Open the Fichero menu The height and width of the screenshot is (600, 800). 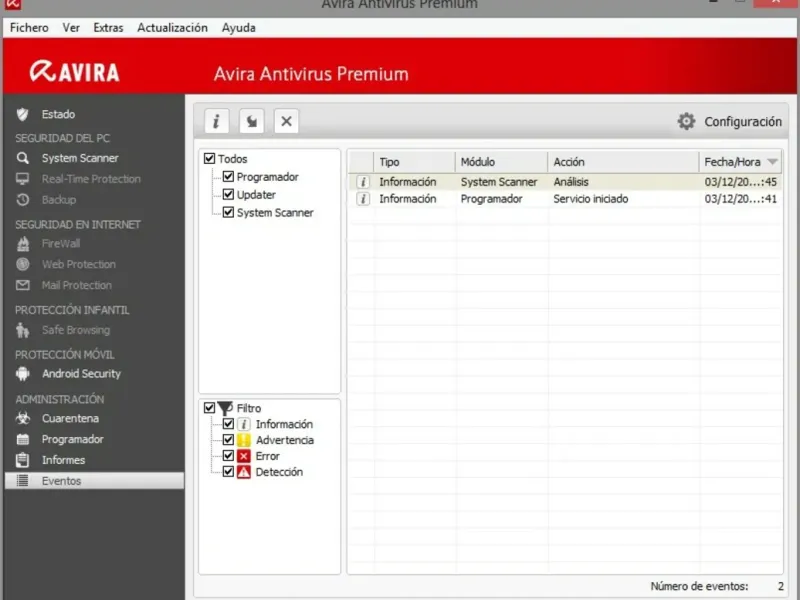[29, 28]
